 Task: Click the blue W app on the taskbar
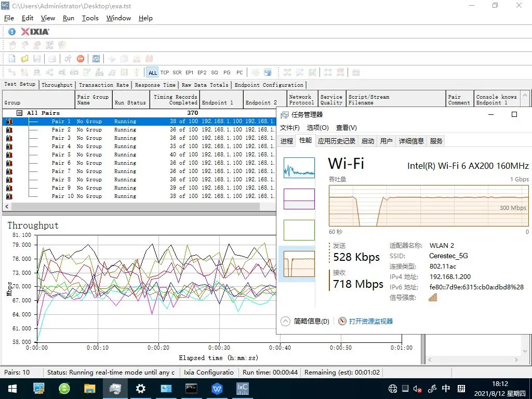point(217,389)
